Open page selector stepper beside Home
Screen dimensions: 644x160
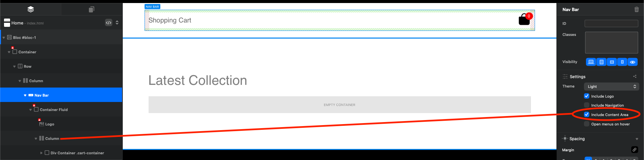pyautogui.click(x=117, y=23)
